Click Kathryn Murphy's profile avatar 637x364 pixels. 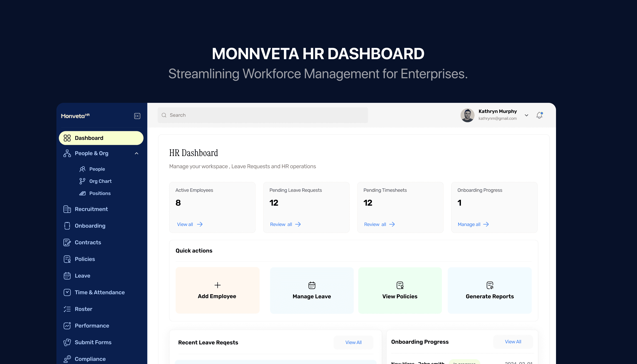pyautogui.click(x=467, y=115)
